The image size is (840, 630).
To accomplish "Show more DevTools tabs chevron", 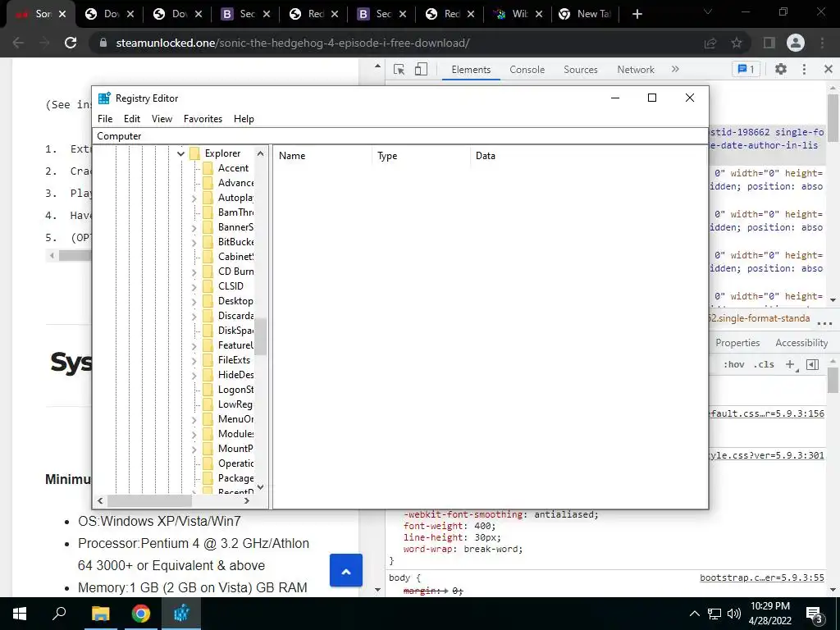I will (675, 69).
